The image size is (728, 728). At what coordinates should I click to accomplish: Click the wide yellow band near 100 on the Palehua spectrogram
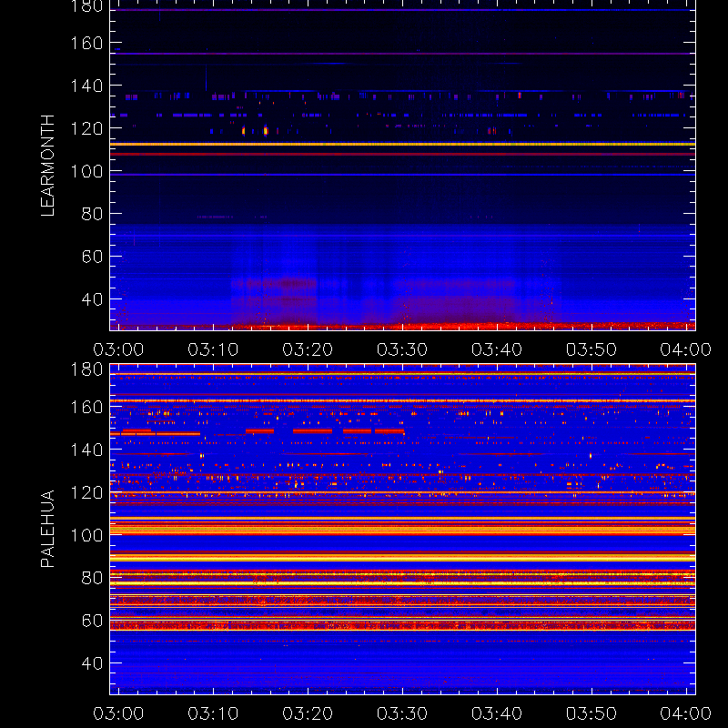[x=402, y=530]
